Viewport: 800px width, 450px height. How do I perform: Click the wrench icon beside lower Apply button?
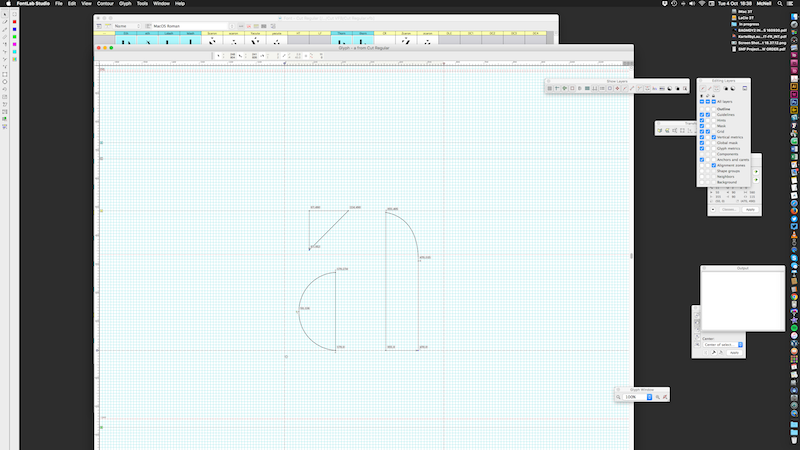(714, 353)
